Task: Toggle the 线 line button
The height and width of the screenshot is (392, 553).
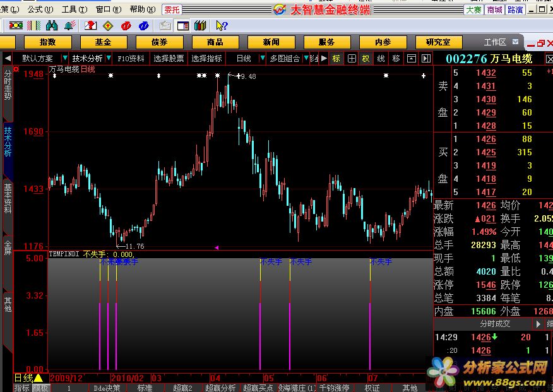Action: [x=381, y=59]
